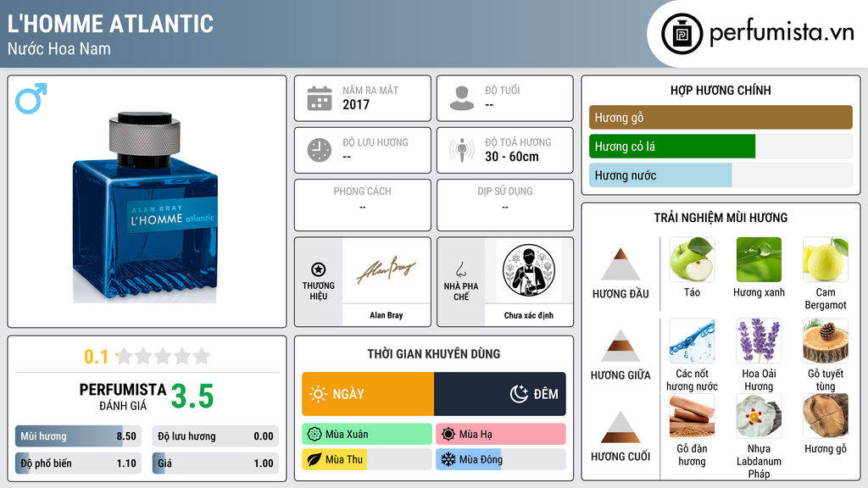Click the Độ lưu hương 0.00 score bar
The height and width of the screenshot is (488, 868).
tap(215, 436)
